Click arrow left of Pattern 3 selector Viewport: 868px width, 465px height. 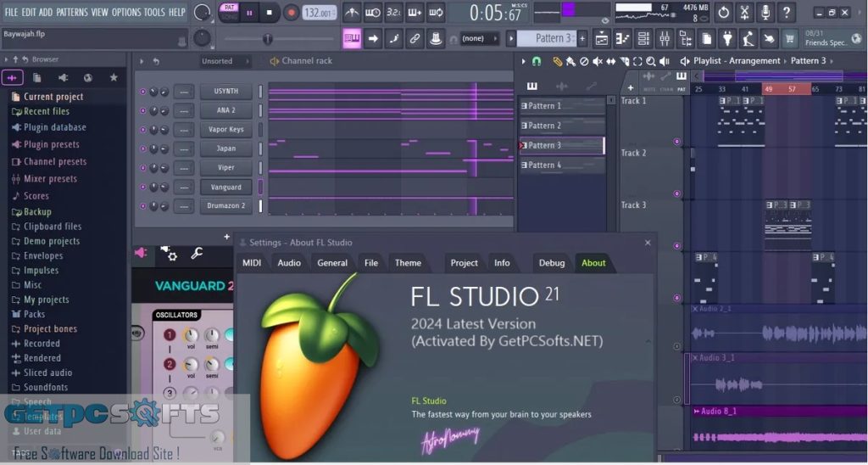click(x=511, y=38)
